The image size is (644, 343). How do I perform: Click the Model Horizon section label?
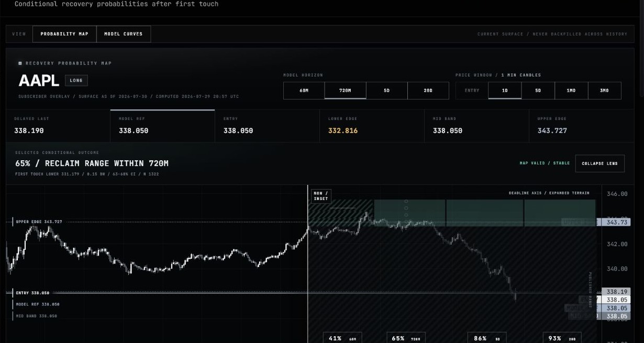tap(303, 75)
